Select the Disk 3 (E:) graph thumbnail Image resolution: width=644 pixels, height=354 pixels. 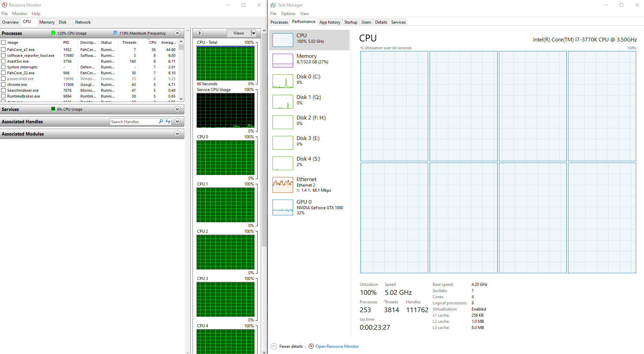[283, 143]
